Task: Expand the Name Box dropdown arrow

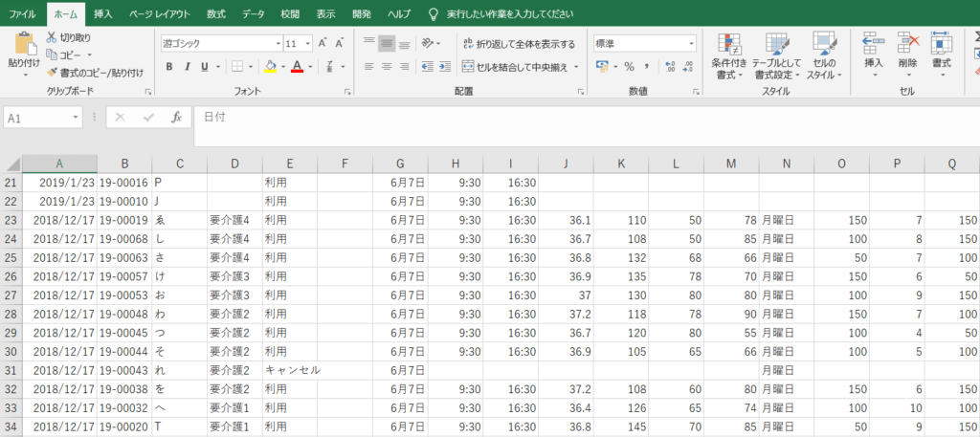Action: tap(76, 117)
